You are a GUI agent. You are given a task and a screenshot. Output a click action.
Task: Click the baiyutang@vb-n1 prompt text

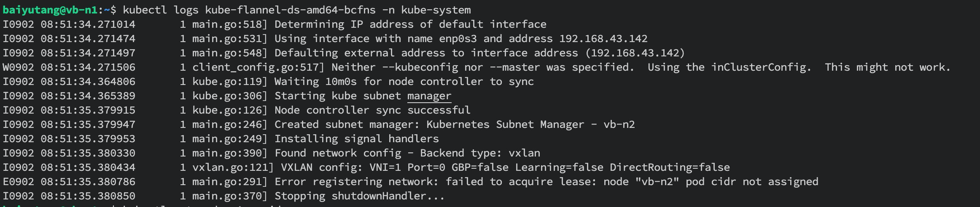click(x=50, y=10)
